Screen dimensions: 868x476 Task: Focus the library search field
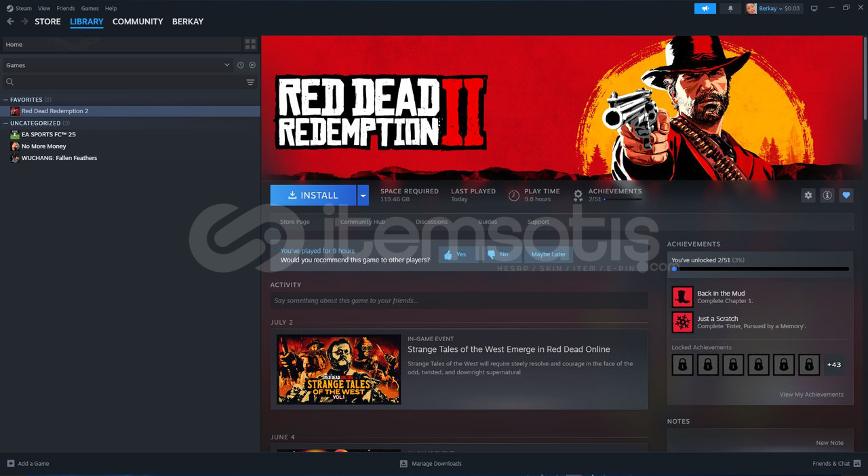pos(129,82)
